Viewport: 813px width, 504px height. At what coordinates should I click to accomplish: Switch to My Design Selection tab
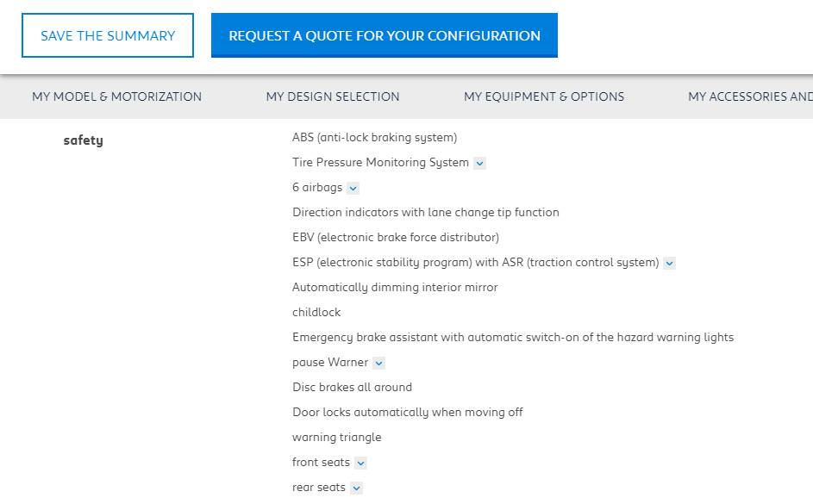(333, 96)
